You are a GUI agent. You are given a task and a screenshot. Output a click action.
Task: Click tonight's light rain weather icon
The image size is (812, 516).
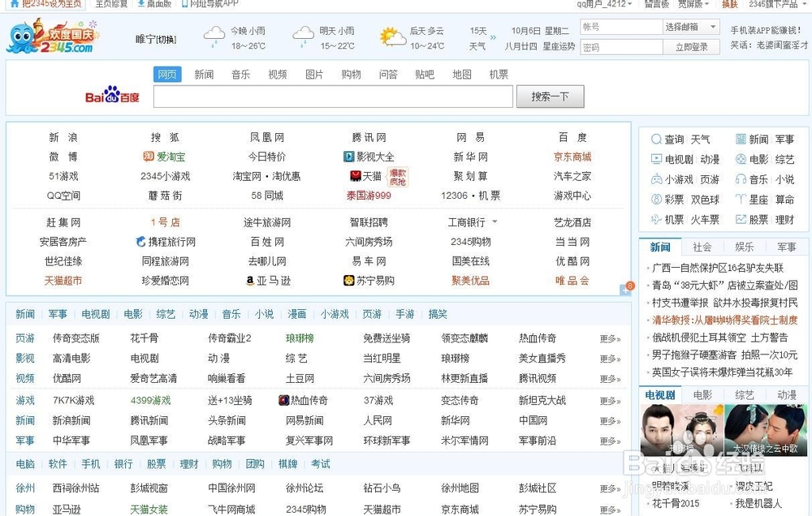coord(214,37)
